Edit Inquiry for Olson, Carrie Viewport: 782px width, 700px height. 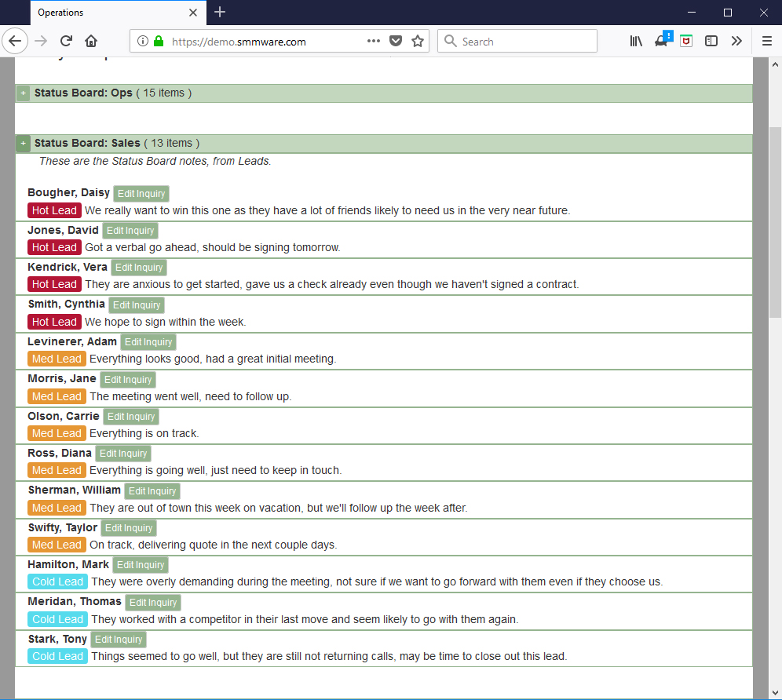131,416
